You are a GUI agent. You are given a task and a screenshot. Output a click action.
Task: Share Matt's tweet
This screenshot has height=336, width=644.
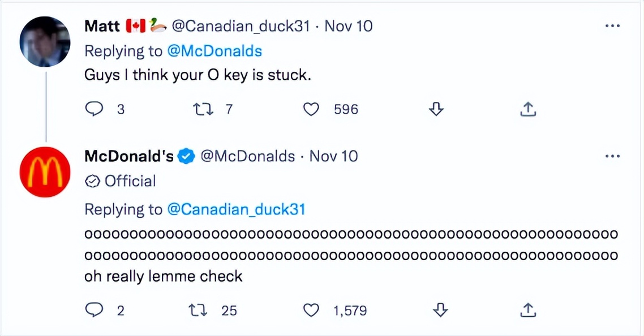527,109
